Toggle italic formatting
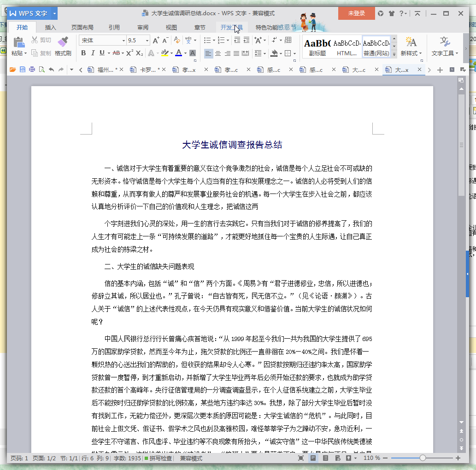476x470 pixels. (93, 53)
